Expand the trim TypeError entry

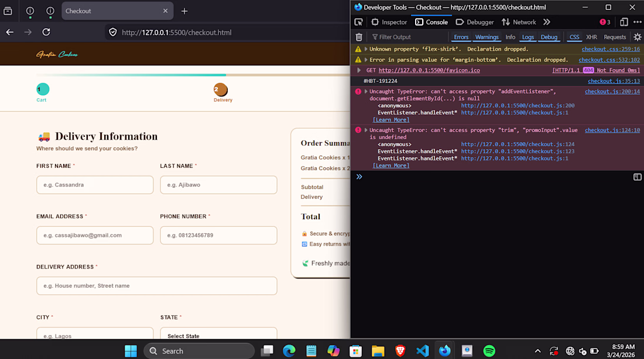(366, 130)
